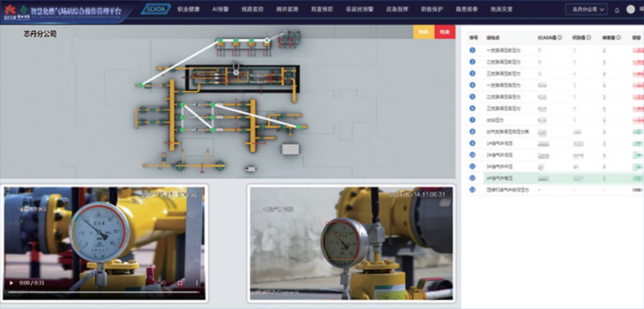
Task: Select the number 6 badge in inspection table
Action: 472,108
